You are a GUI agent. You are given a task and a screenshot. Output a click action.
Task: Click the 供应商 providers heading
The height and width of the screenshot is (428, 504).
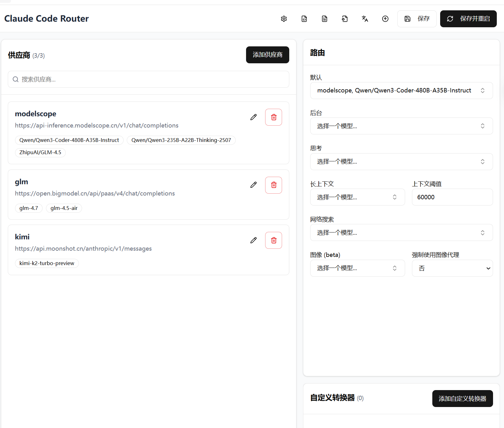pyautogui.click(x=19, y=55)
